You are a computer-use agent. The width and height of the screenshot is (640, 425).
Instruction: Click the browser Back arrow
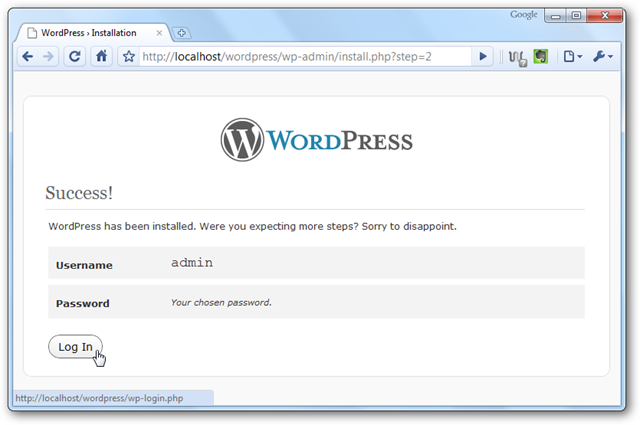click(28, 56)
